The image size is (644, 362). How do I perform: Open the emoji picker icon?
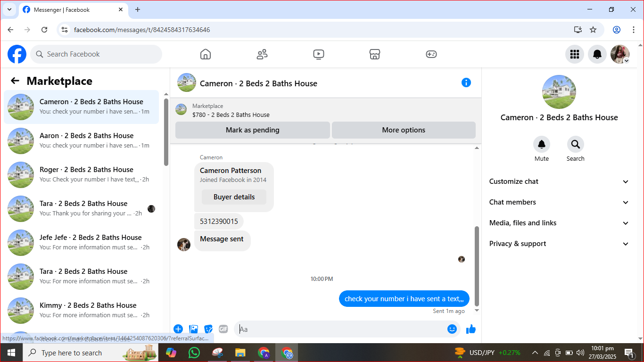(x=452, y=329)
